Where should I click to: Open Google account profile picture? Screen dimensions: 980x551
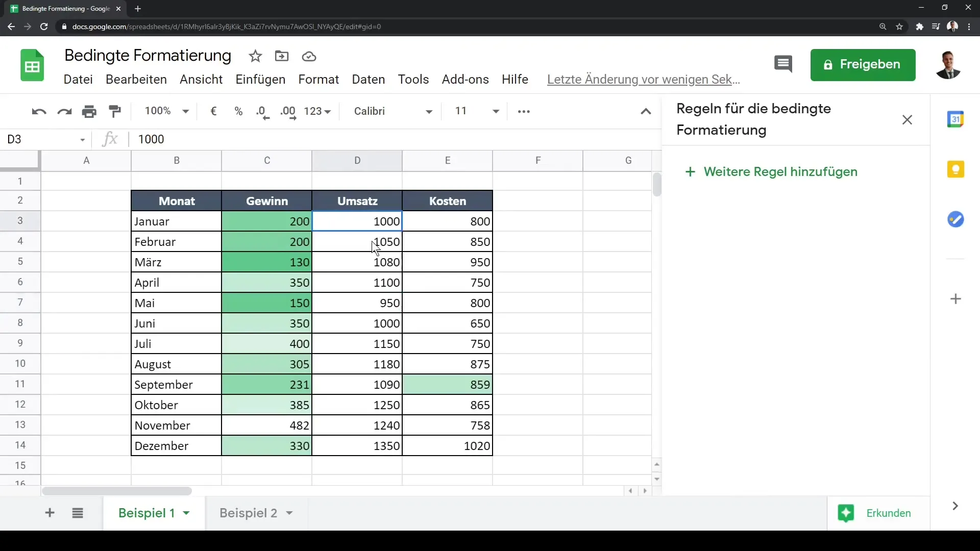coord(948,65)
